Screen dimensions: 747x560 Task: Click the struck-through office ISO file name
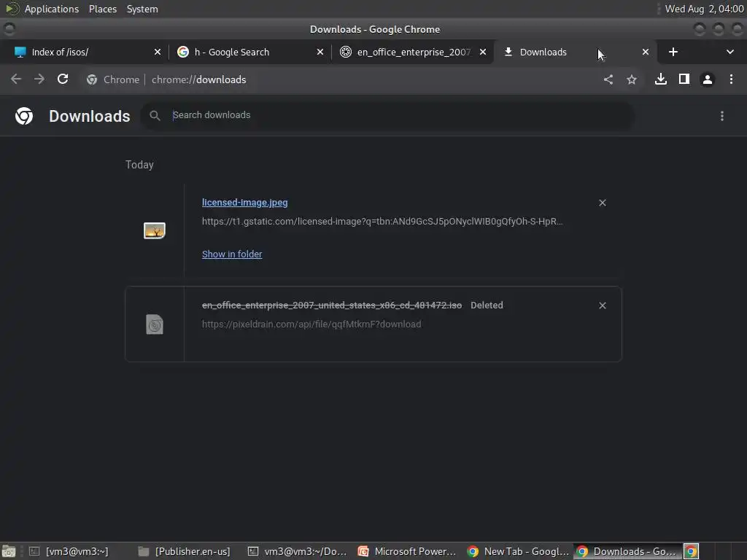[332, 306]
